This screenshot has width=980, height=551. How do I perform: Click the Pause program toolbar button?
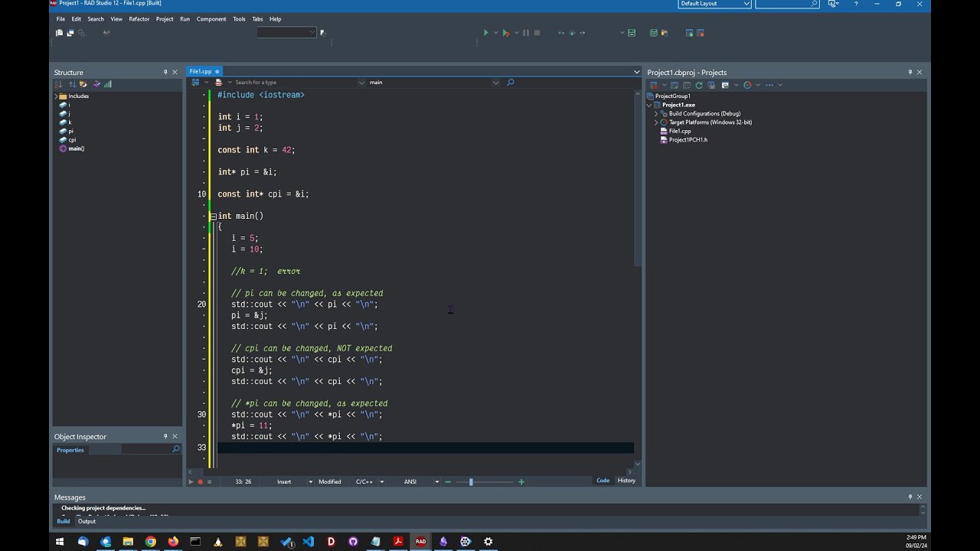[x=526, y=33]
